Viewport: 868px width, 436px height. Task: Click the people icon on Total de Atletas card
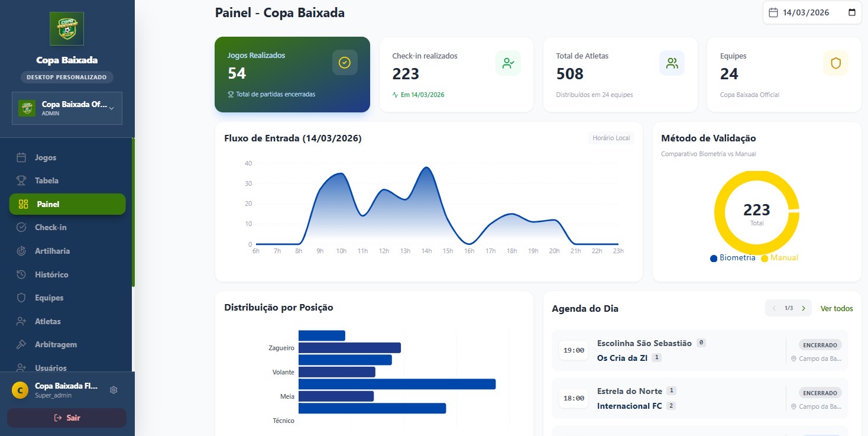pyautogui.click(x=672, y=63)
